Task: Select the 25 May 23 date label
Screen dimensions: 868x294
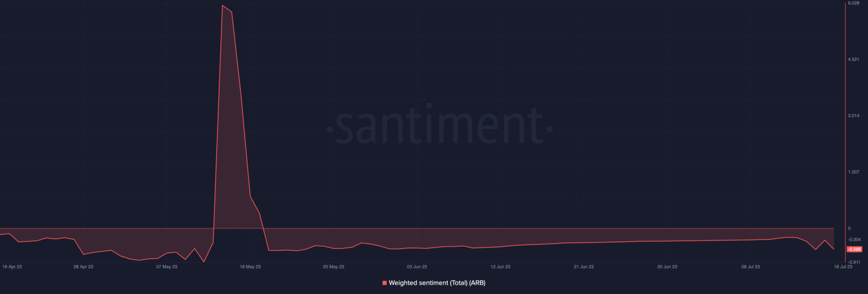Action: [333, 266]
